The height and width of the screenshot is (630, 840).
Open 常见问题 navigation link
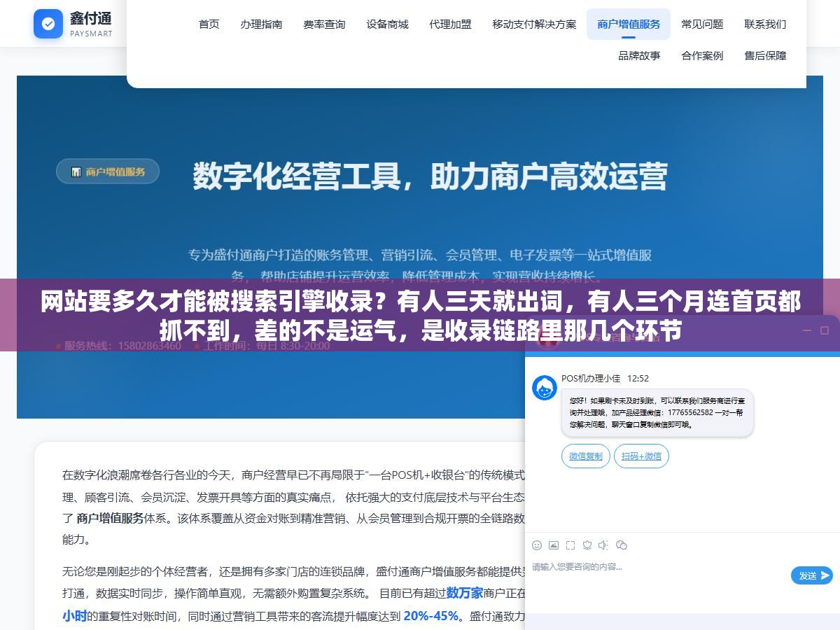[703, 24]
